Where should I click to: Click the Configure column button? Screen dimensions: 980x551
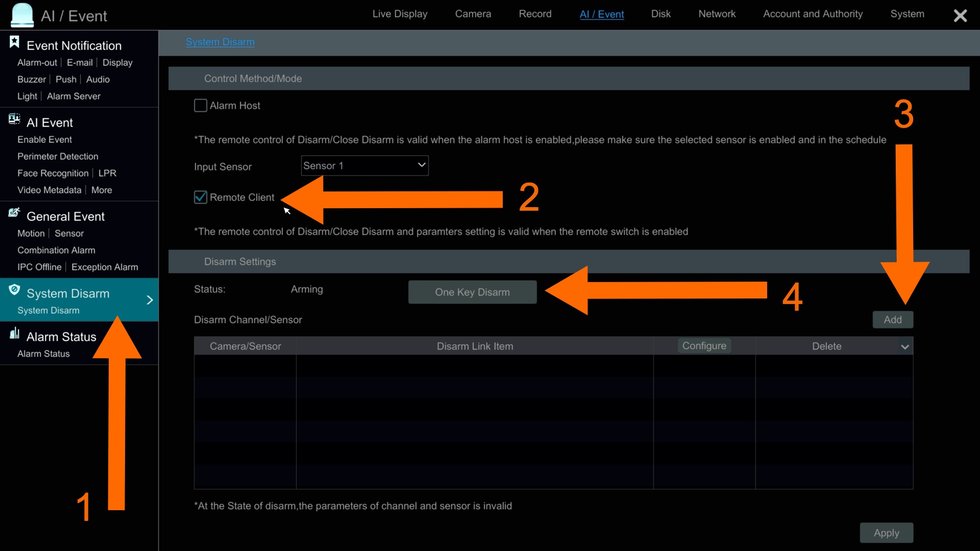pyautogui.click(x=704, y=346)
